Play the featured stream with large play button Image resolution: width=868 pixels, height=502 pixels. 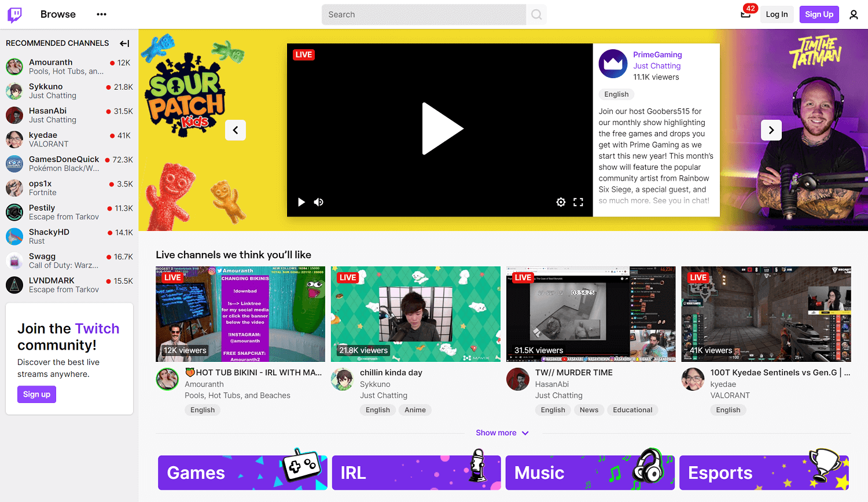coord(442,129)
